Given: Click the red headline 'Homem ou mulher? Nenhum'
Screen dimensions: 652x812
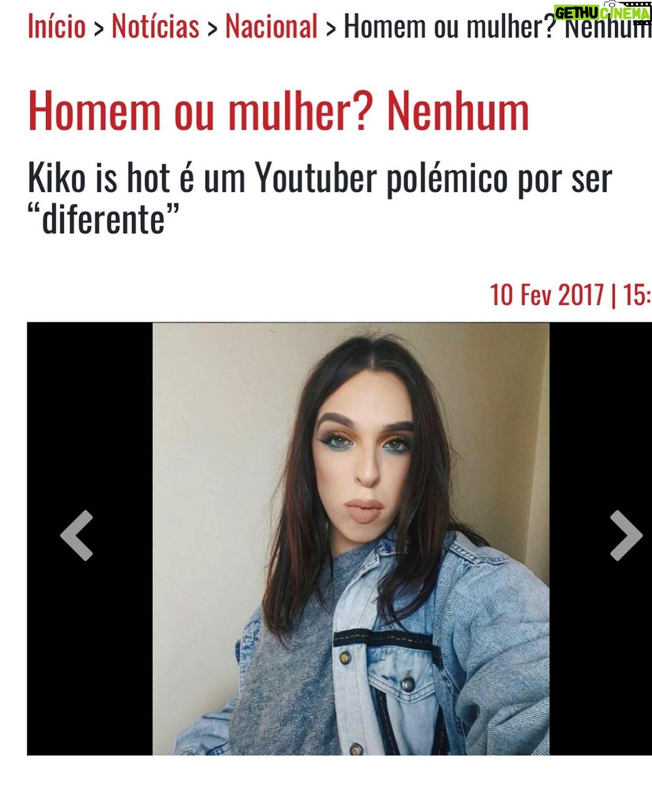Looking at the screenshot, I should [x=278, y=111].
